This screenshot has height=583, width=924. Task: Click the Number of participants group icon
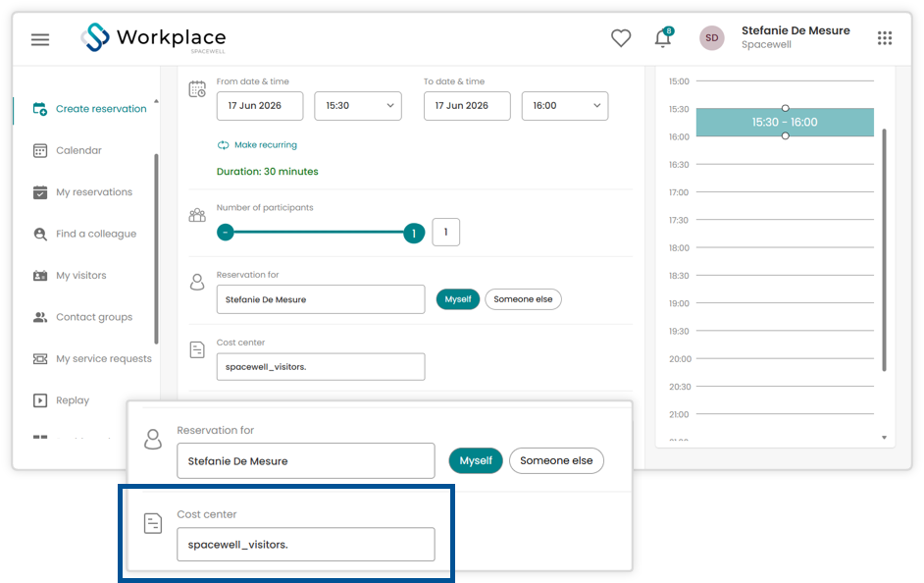pyautogui.click(x=197, y=215)
